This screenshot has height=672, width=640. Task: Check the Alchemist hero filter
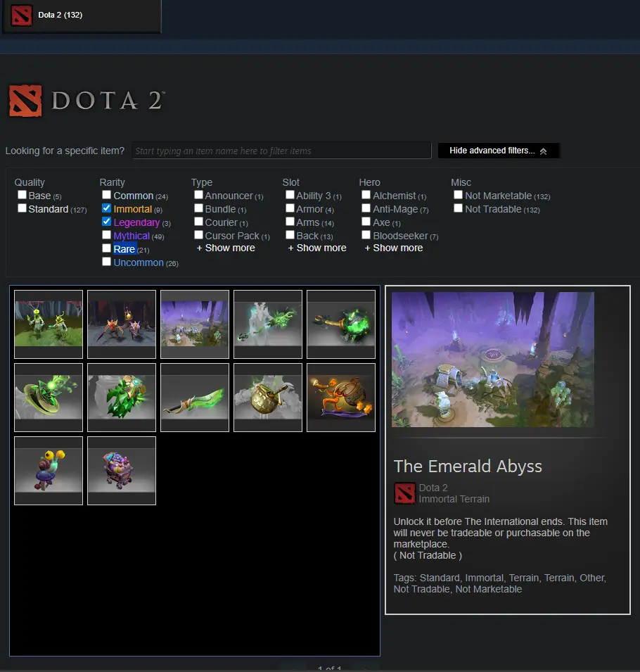click(x=366, y=195)
